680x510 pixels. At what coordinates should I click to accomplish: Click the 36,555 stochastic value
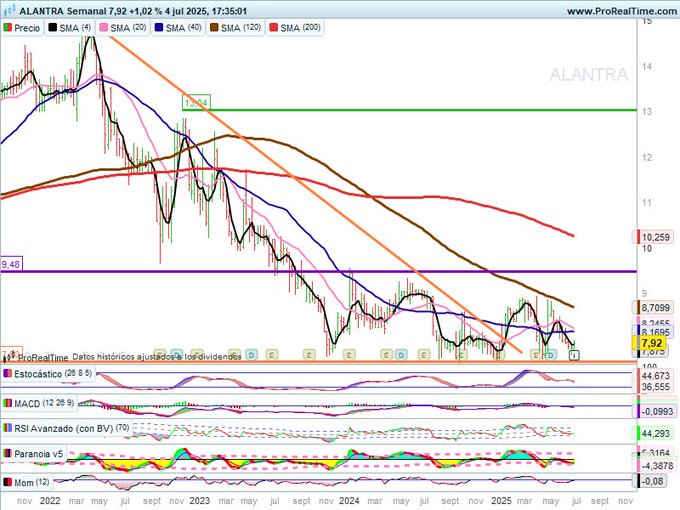[x=656, y=386]
